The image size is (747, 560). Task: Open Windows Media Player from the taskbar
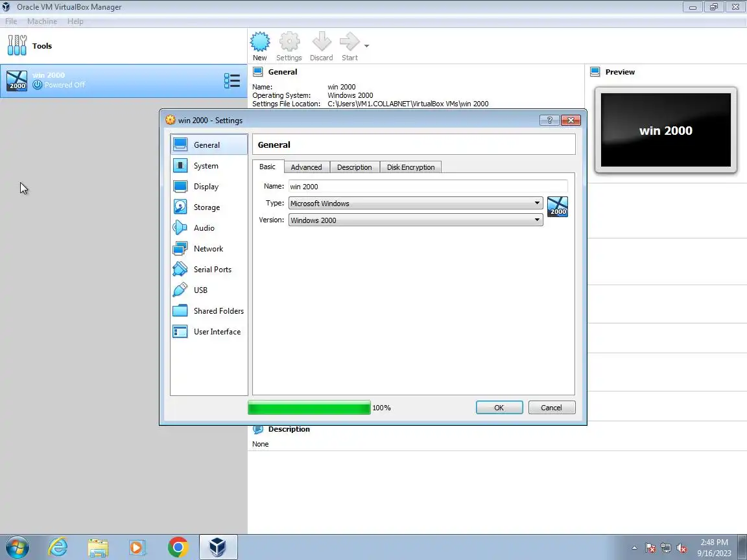coord(137,548)
